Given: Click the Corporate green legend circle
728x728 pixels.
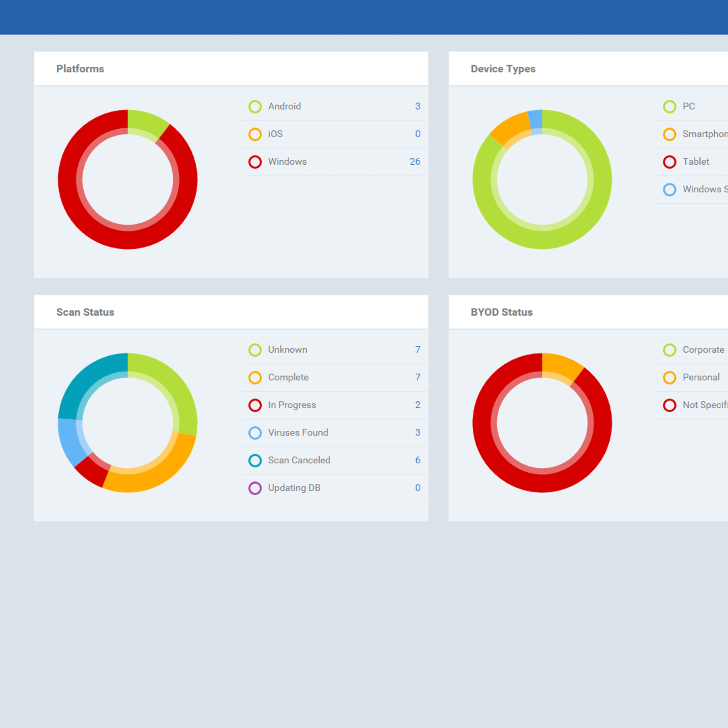Looking at the screenshot, I should (669, 350).
